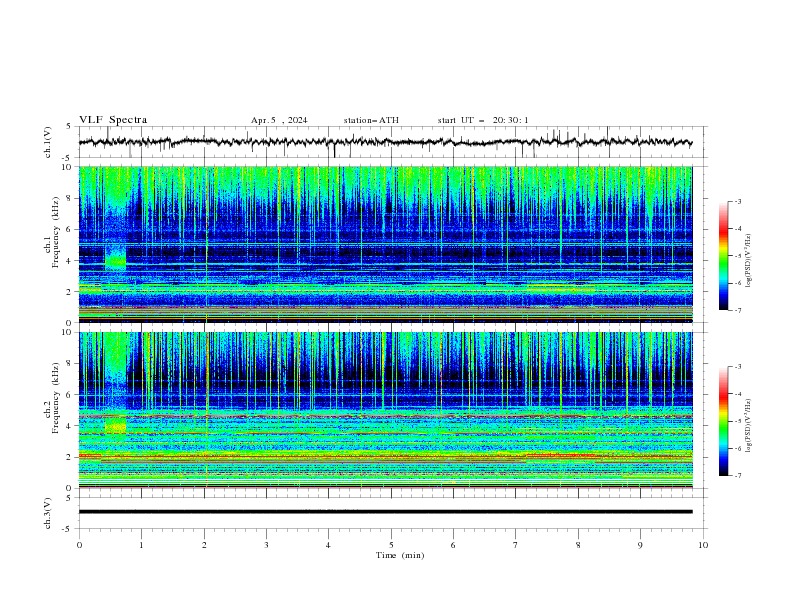The height and width of the screenshot is (612, 792).
Task: Click the "-3" tick on ch.1 color bar
Action: coord(737,201)
